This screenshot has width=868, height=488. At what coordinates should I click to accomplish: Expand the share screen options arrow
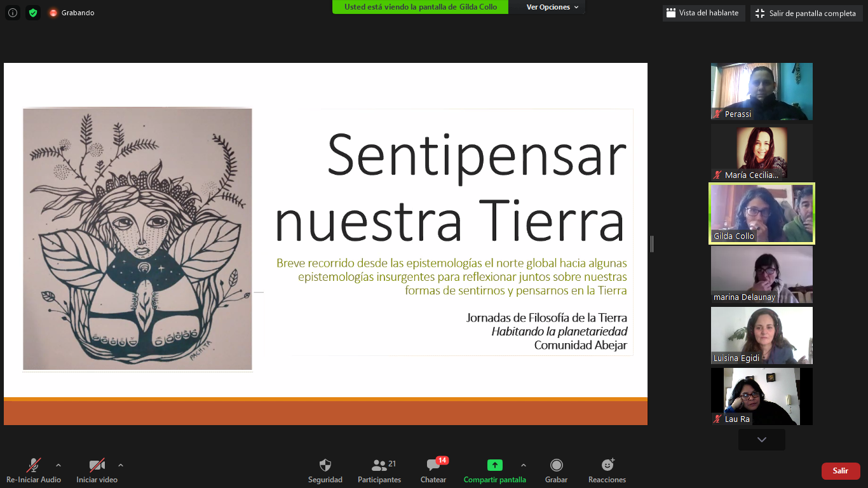point(524,465)
